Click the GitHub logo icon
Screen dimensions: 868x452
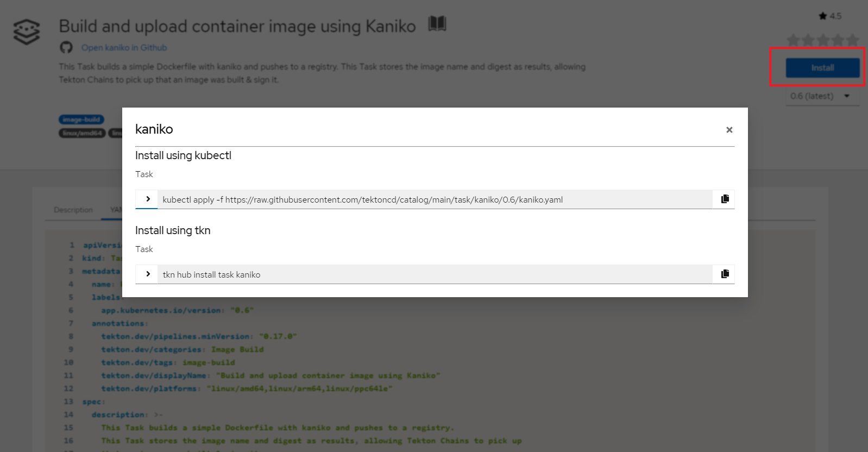[66, 47]
